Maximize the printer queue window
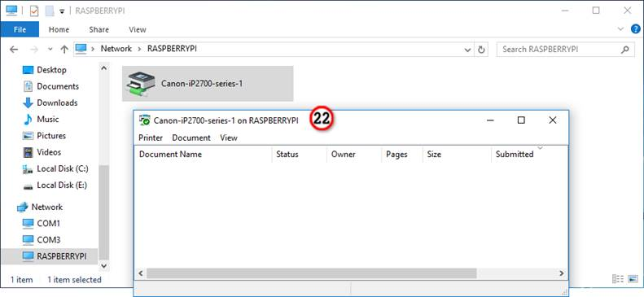 coord(521,120)
